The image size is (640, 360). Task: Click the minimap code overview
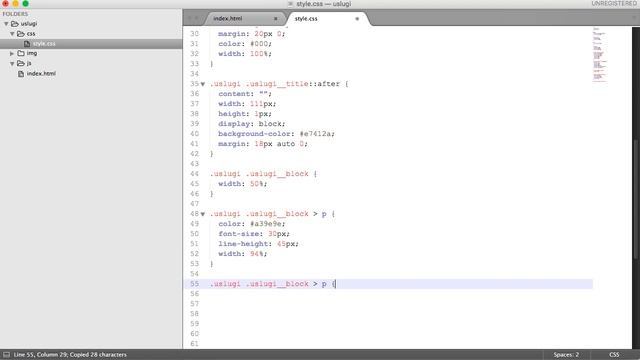[x=599, y=55]
